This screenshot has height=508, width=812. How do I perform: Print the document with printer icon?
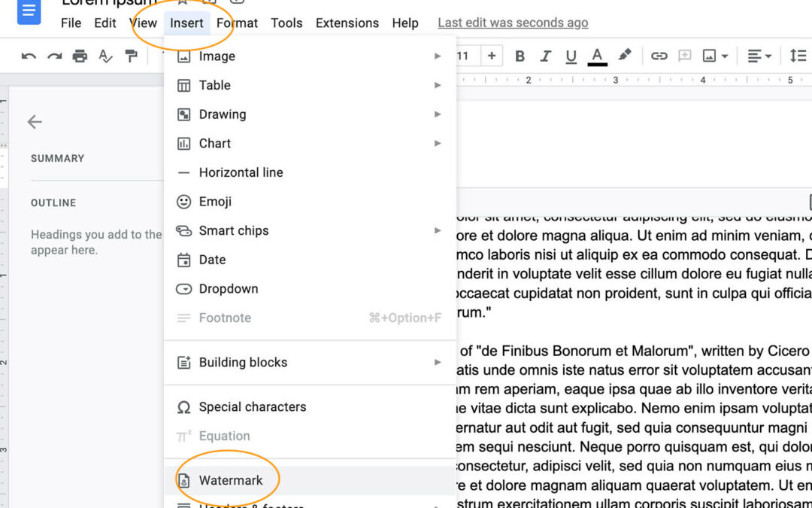coord(80,56)
